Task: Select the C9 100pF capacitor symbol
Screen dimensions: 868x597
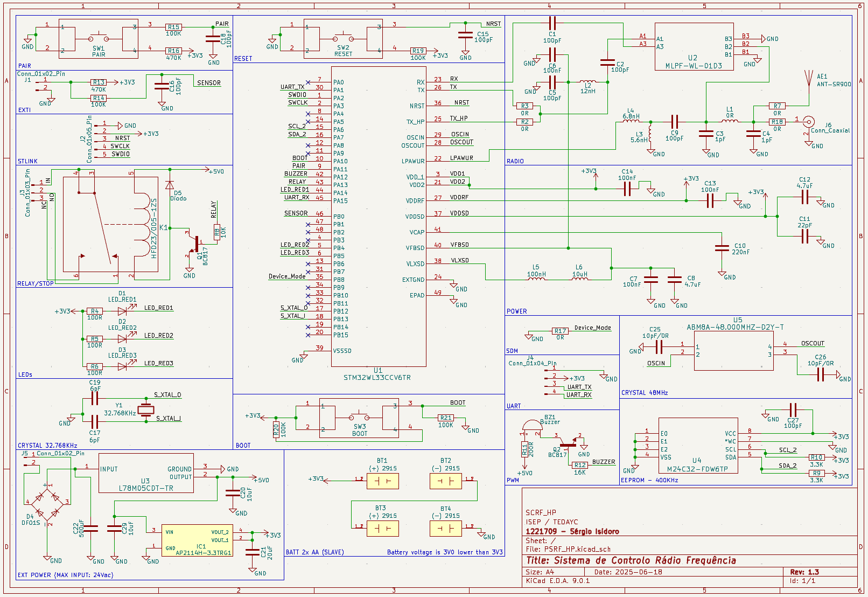Action: pos(675,122)
